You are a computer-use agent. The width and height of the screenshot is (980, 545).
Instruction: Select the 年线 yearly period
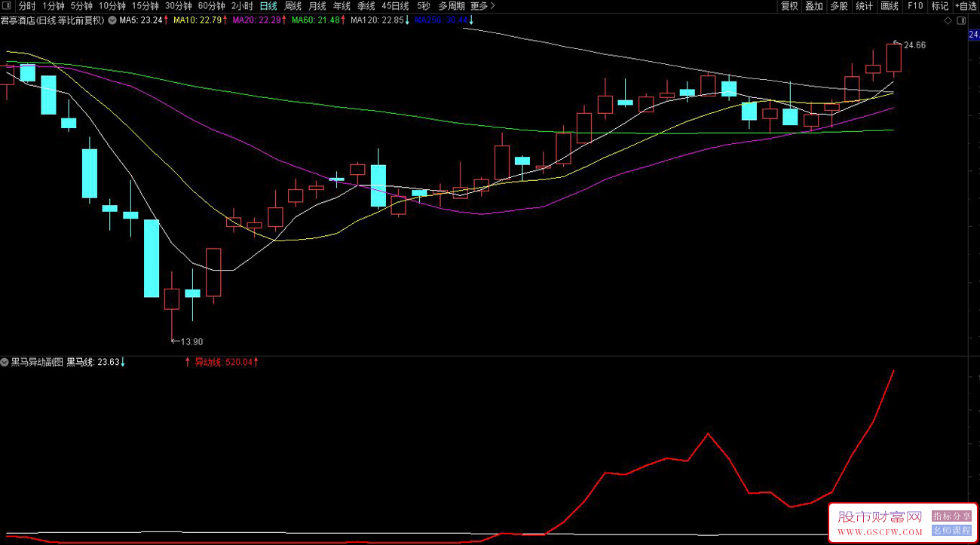click(341, 6)
